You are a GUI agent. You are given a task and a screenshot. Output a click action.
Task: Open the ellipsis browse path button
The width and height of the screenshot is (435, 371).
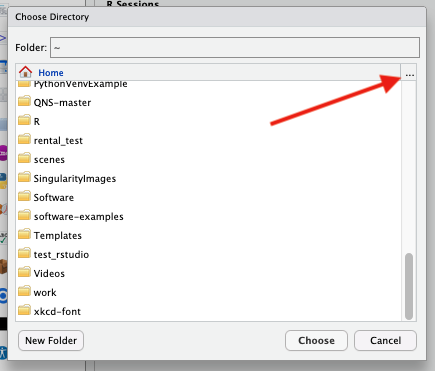(410, 75)
